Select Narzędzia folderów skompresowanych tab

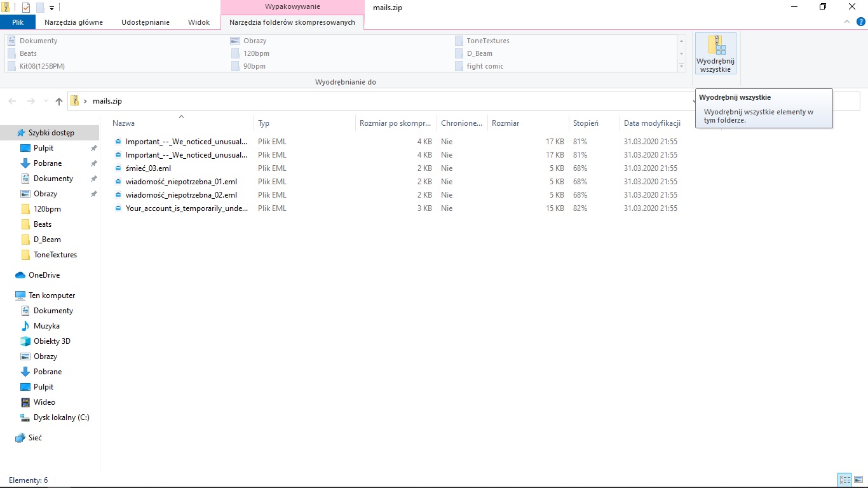tap(292, 22)
